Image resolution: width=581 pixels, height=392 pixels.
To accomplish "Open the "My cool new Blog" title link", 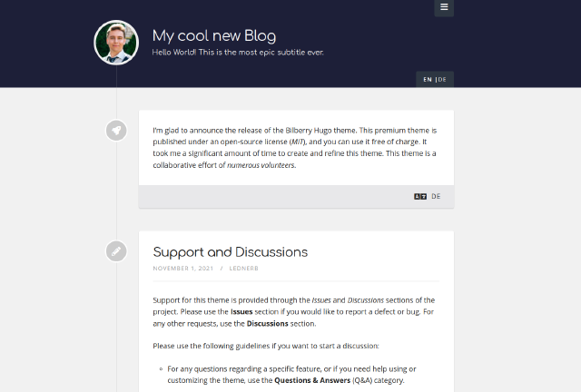I will (214, 36).
